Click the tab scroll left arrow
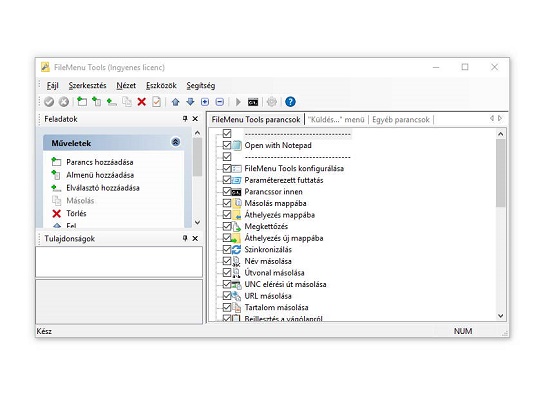 click(492, 119)
